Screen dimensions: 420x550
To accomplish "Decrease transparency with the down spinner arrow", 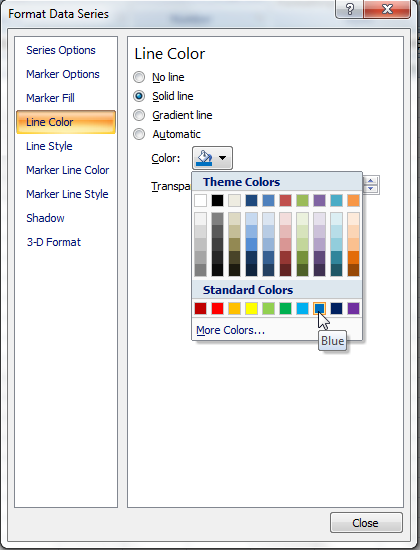I will coord(371,189).
